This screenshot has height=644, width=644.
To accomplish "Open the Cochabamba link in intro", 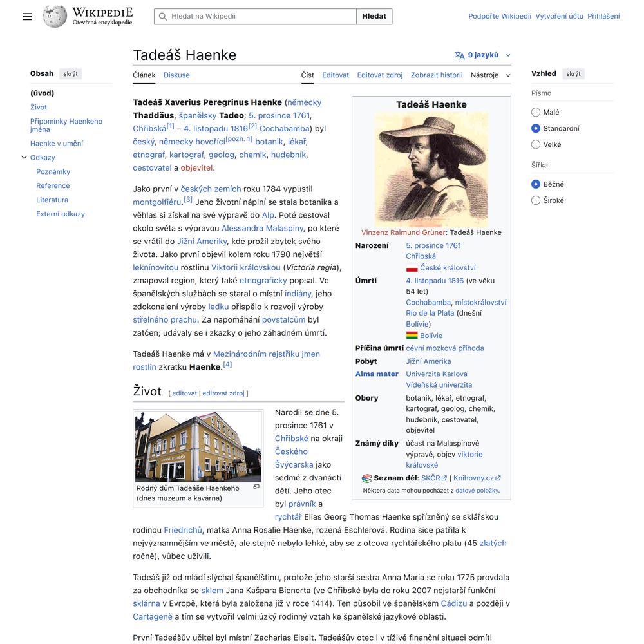I will 285,129.
